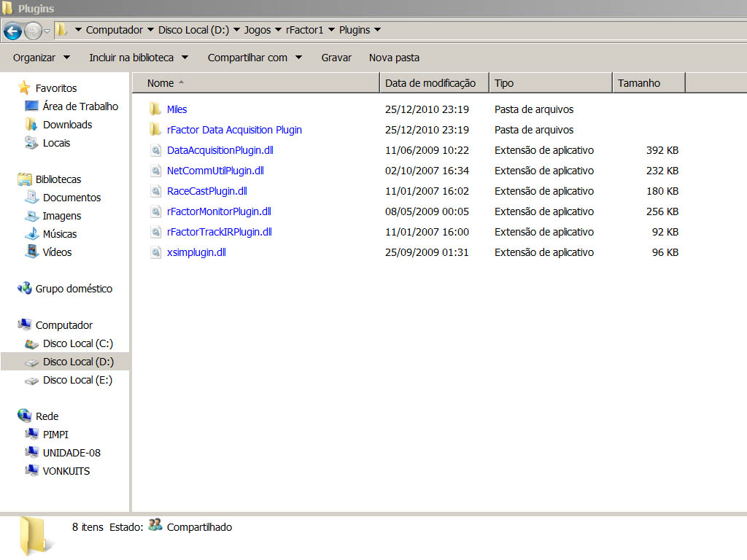Screen dimensions: 747x560
Task: Select the file name xsimplugin.dll
Action: point(196,252)
